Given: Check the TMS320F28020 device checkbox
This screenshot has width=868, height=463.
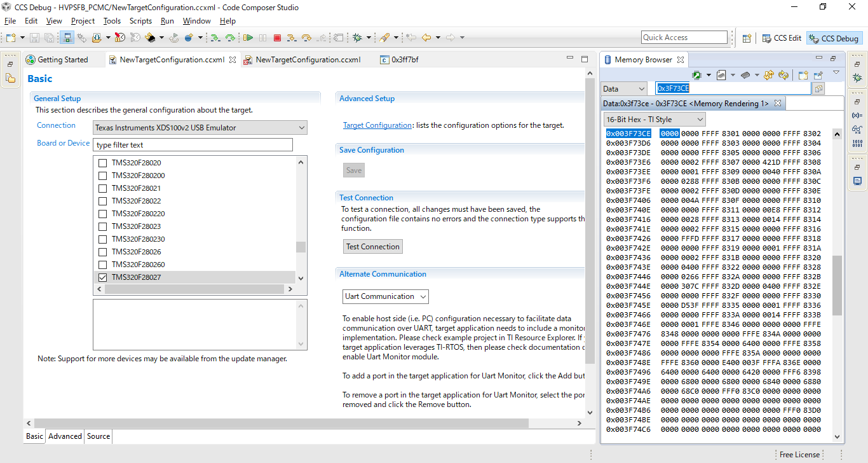Looking at the screenshot, I should [102, 163].
